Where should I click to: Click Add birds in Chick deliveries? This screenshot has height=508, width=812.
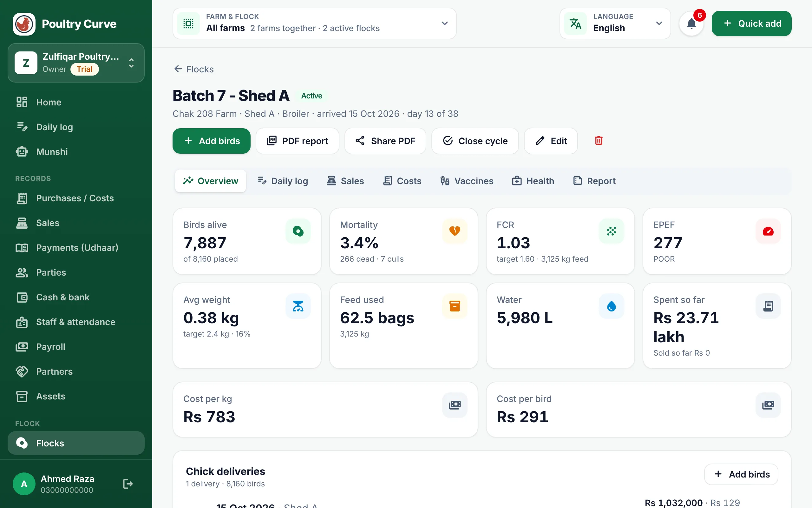click(741, 474)
